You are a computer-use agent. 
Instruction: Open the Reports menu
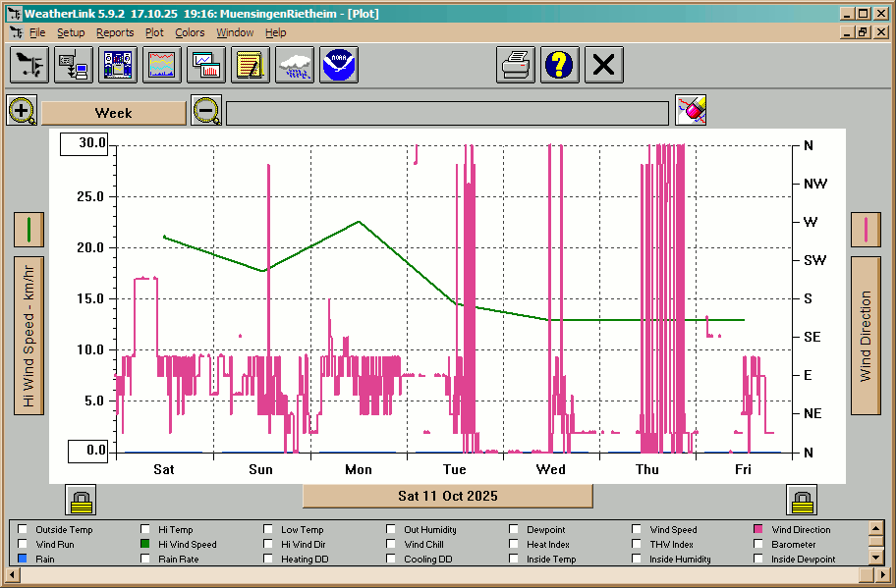pos(115,32)
